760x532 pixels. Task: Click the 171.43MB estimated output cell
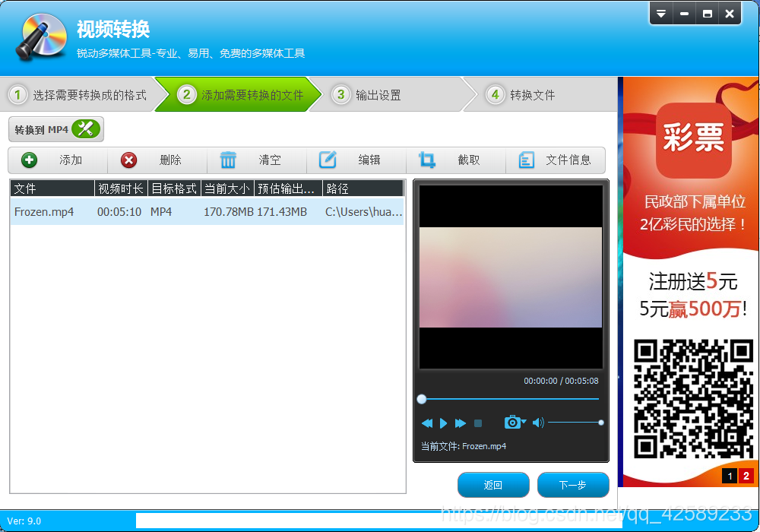click(282, 212)
